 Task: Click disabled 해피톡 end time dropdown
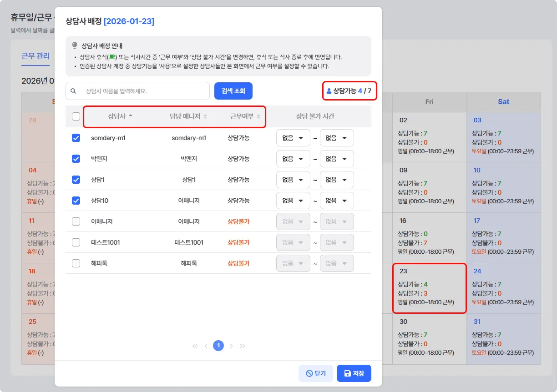pos(337,263)
